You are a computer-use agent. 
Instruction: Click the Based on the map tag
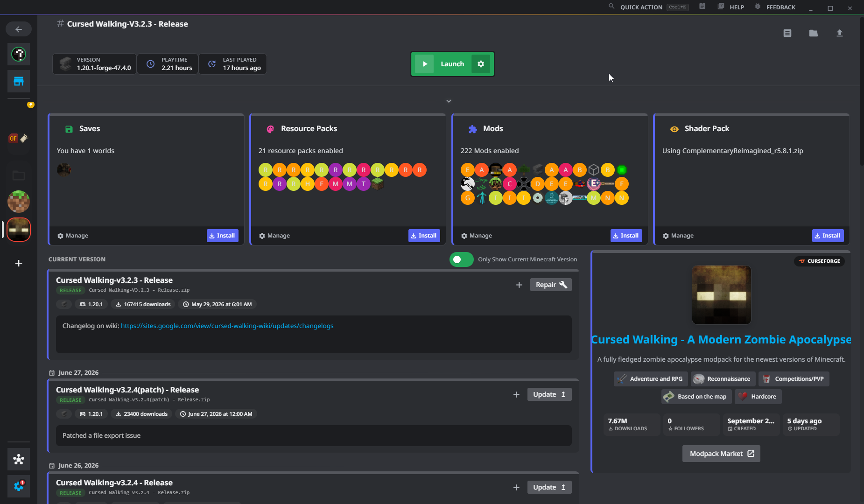(x=696, y=397)
